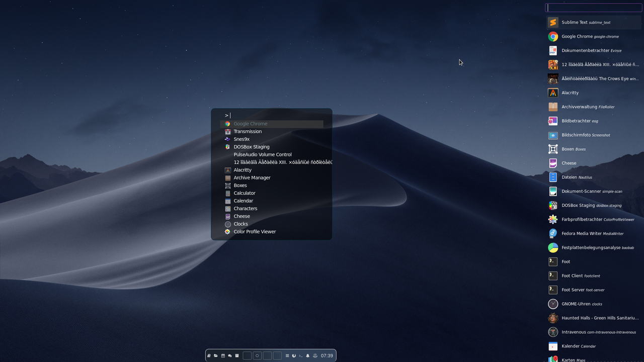The height and width of the screenshot is (362, 644).
Task: Select Transmission in the launcher menu
Action: point(248,131)
